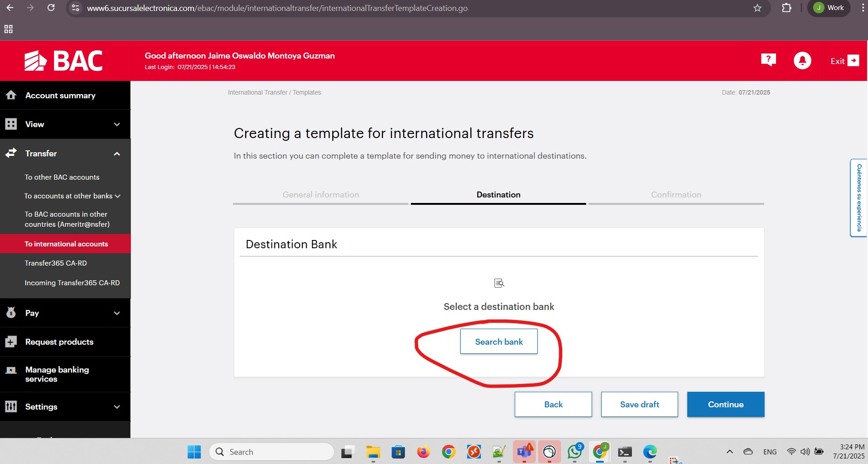Open the Windows Start menu
Image resolution: width=868 pixels, height=464 pixels.
(194, 452)
